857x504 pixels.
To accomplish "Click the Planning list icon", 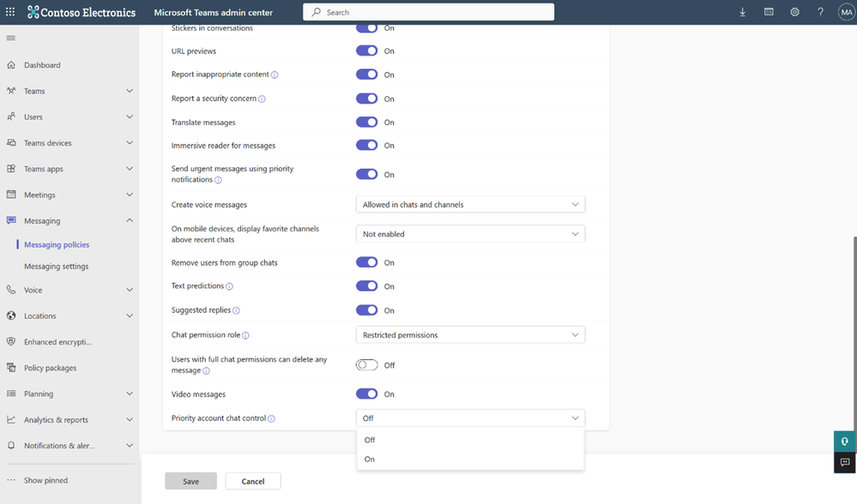I will click(x=11, y=393).
